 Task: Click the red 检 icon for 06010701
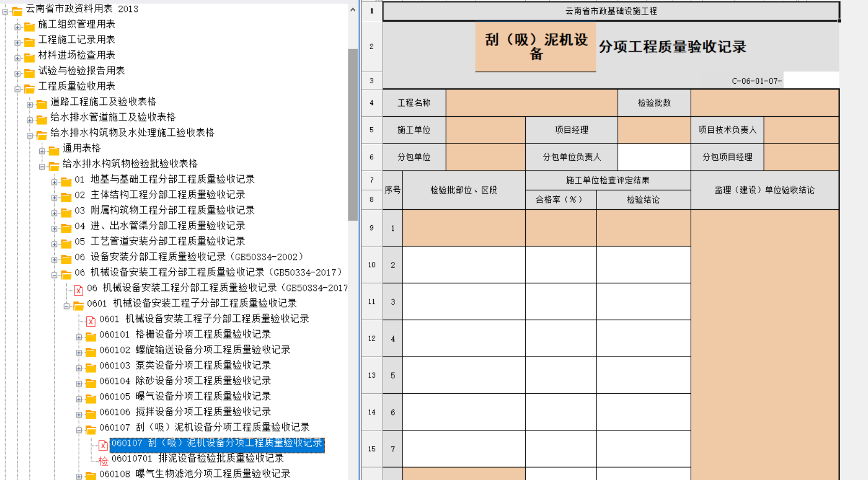click(x=103, y=460)
